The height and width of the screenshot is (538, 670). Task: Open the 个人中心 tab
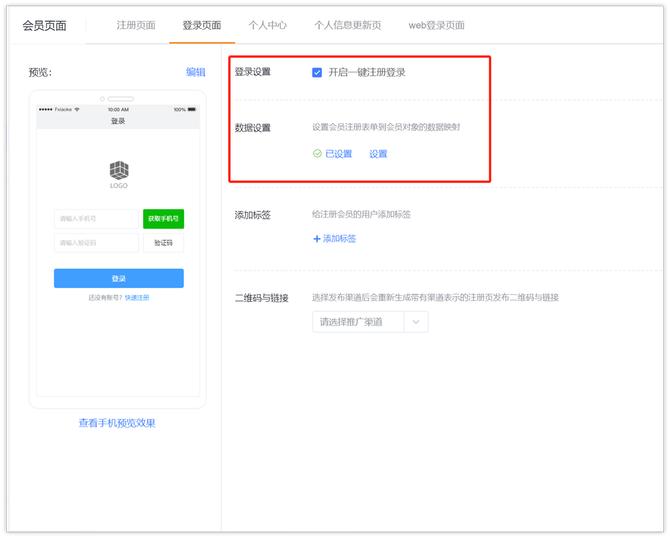point(267,25)
